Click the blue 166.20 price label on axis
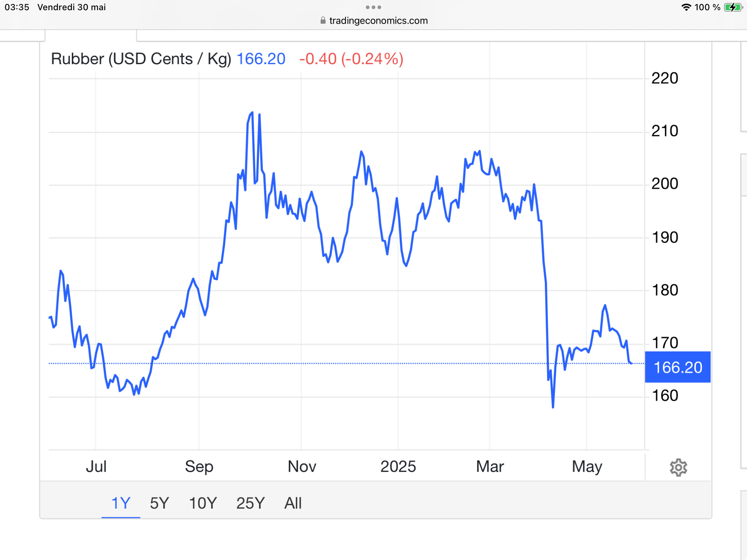The width and height of the screenshot is (747, 560). point(677,367)
